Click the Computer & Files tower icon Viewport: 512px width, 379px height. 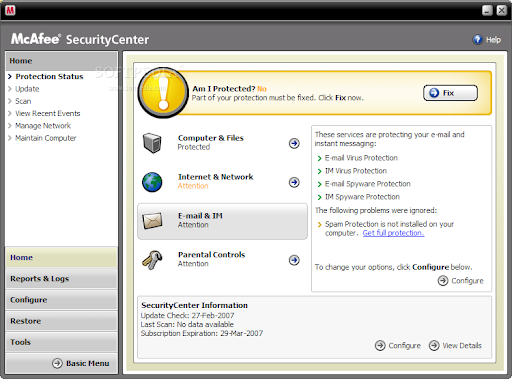(x=152, y=143)
